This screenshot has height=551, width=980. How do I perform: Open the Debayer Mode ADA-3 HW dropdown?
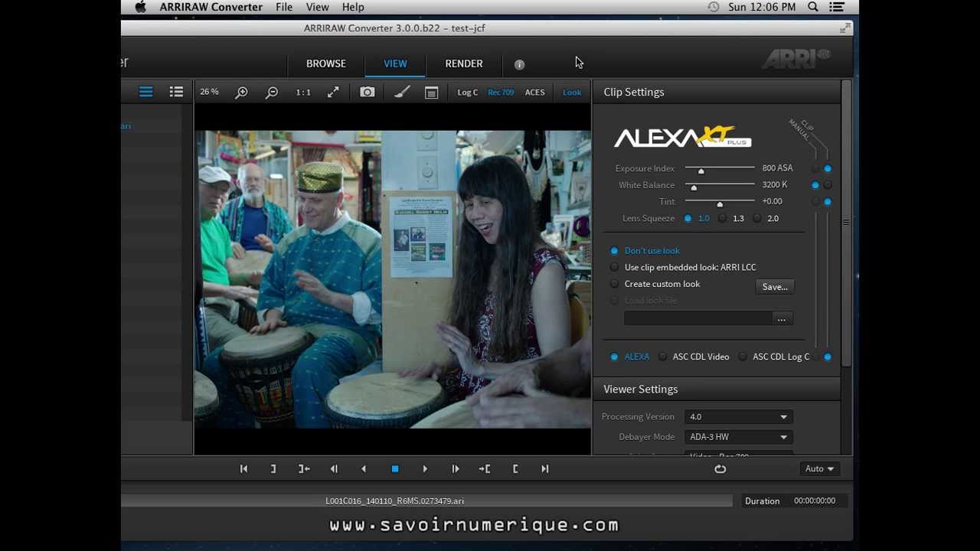pos(739,437)
